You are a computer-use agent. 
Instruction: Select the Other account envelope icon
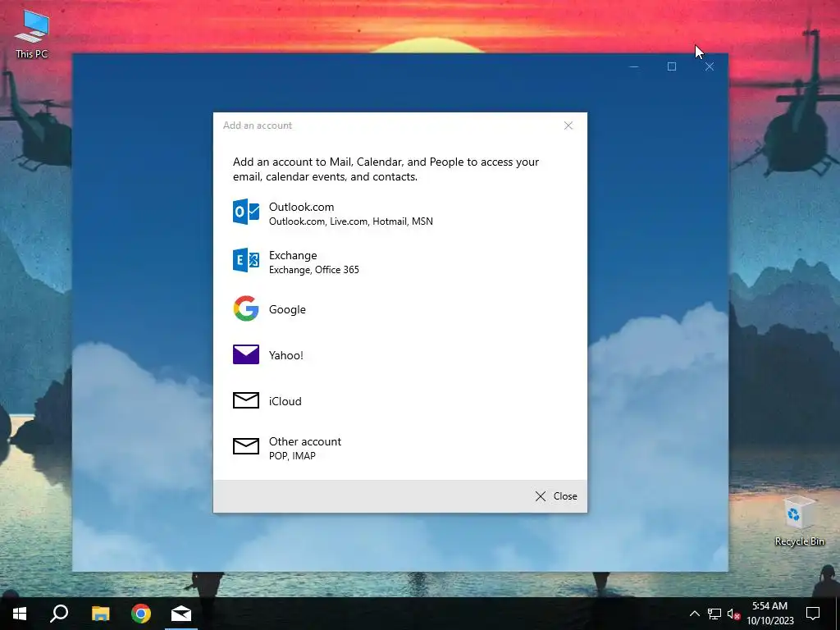[x=246, y=445]
